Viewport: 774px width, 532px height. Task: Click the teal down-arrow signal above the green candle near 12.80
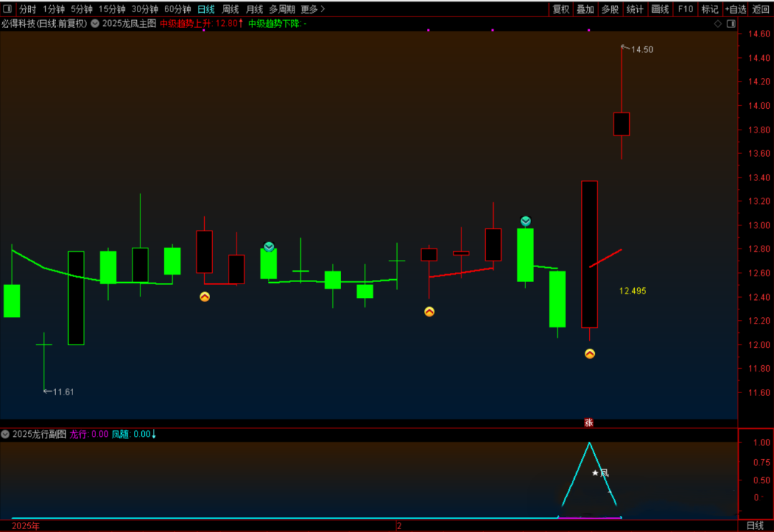[x=269, y=246]
